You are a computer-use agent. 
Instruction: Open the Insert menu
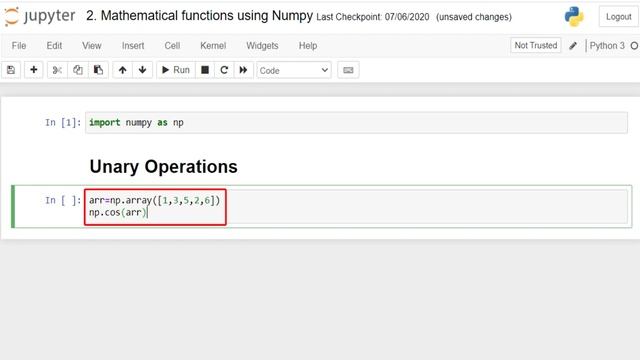coord(133,46)
